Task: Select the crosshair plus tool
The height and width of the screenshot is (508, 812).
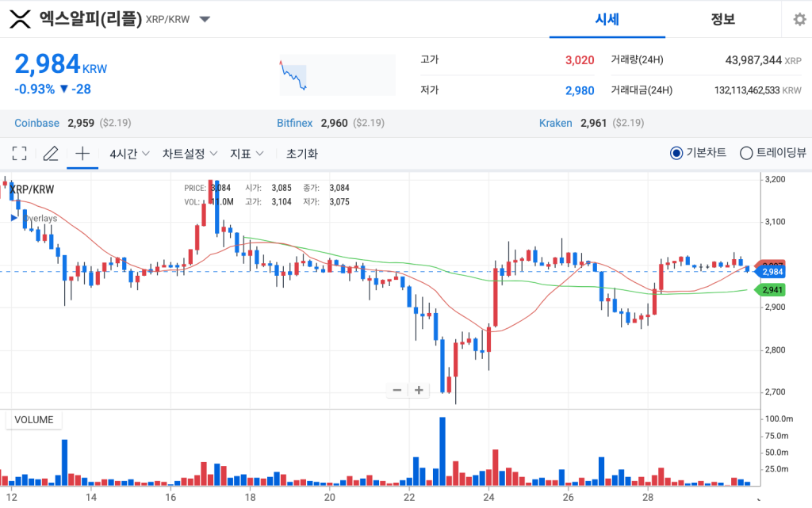Action: tap(82, 153)
